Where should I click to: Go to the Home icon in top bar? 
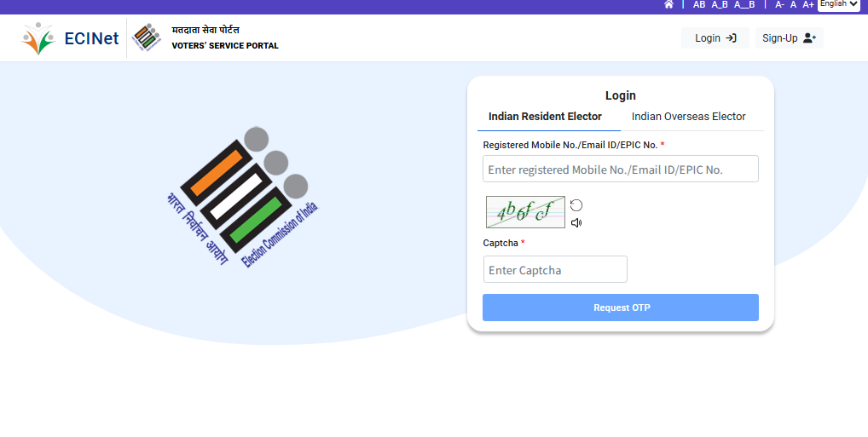point(668,4)
